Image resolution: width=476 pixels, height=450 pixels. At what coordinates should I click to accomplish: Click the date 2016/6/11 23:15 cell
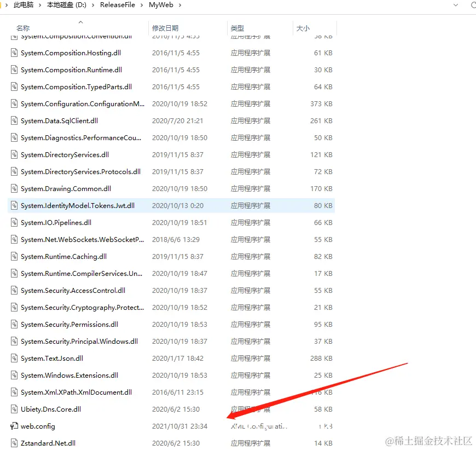point(178,393)
